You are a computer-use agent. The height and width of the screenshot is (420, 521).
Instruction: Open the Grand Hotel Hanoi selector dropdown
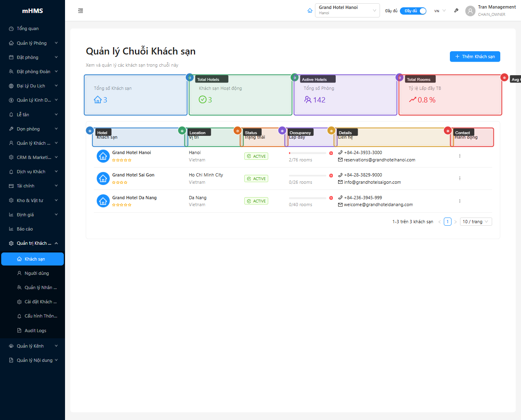pos(347,10)
